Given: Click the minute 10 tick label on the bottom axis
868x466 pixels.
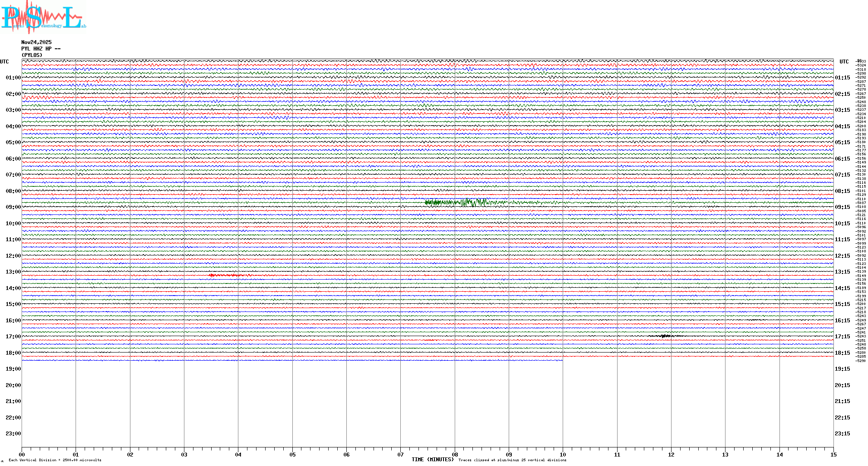Looking at the screenshot, I should 563,454.
